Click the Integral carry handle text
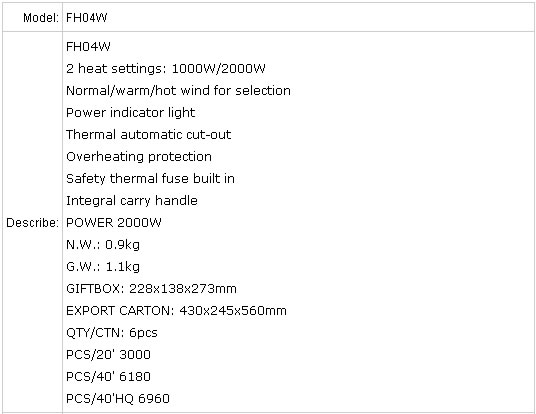The image size is (536, 414). [132, 201]
